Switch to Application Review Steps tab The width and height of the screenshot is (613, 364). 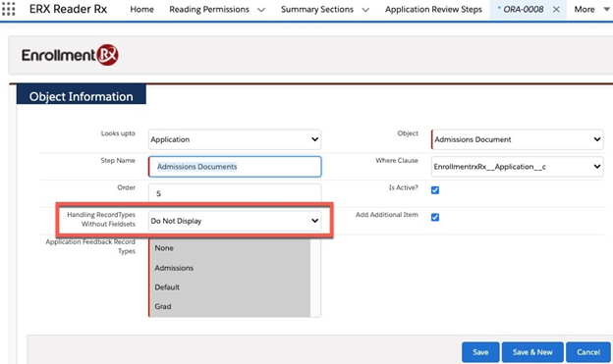[x=433, y=9]
